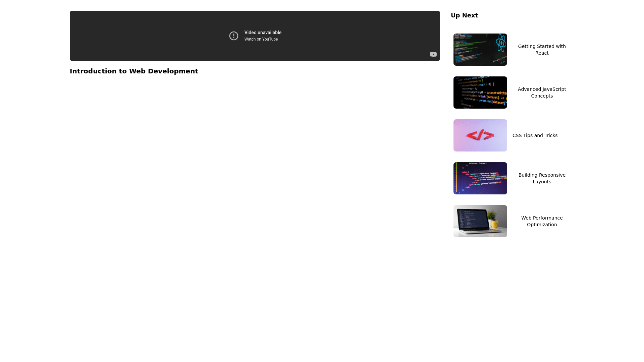Image resolution: width=644 pixels, height=362 pixels.
Task: Click the red code brackets symbol
Action: [x=480, y=135]
